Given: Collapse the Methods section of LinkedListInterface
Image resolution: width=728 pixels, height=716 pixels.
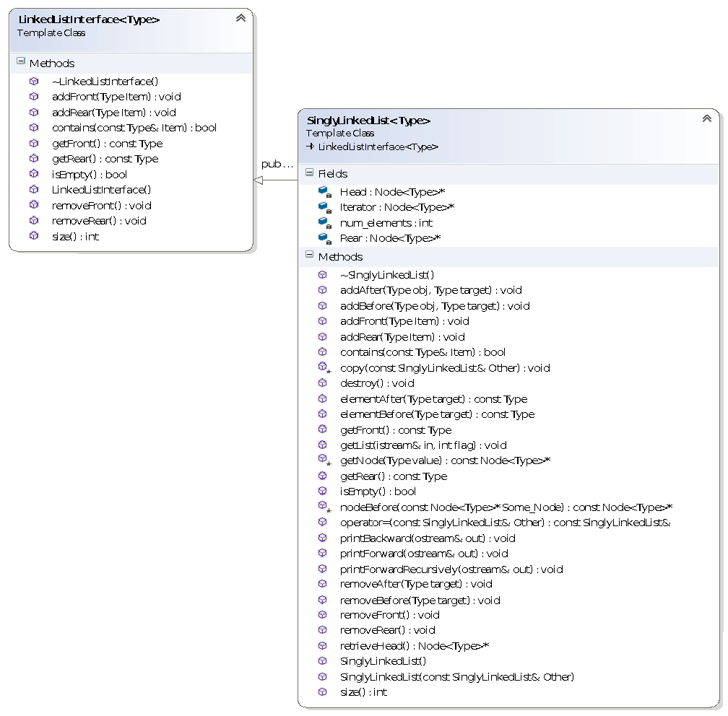Looking at the screenshot, I should click(21, 61).
